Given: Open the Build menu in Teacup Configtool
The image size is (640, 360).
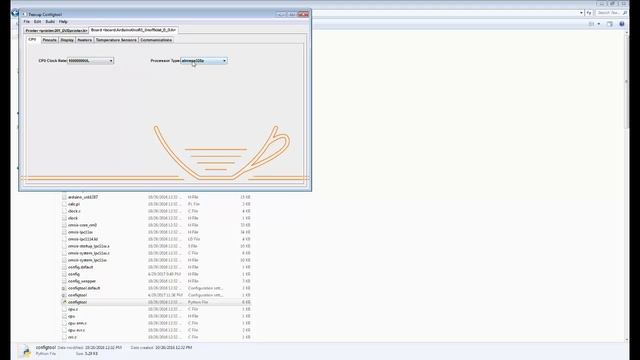Looking at the screenshot, I should (x=50, y=22).
